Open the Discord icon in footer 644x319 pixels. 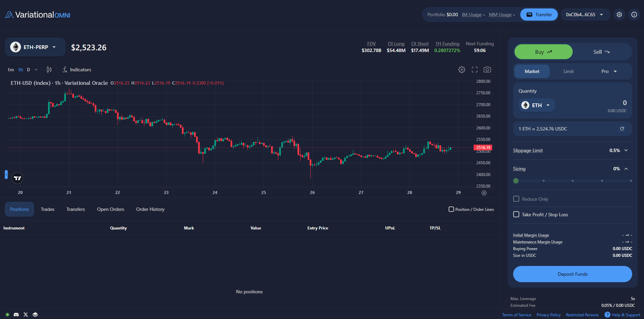[16, 315]
